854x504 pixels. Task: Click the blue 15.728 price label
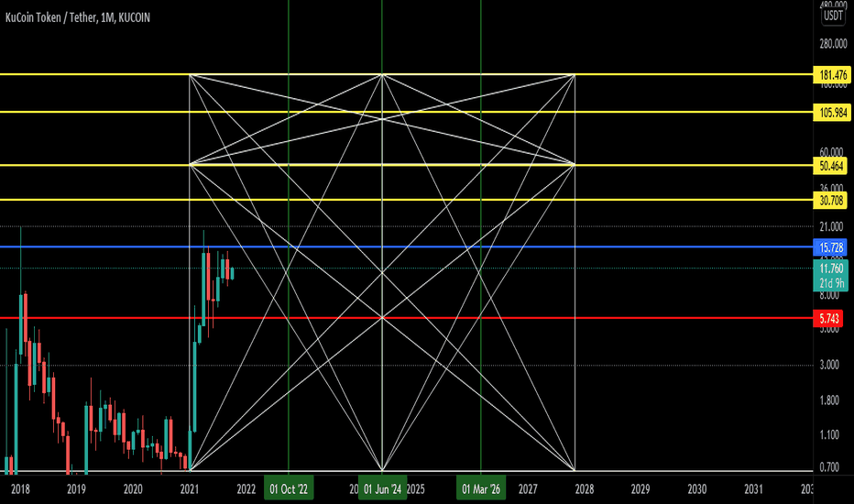click(830, 247)
